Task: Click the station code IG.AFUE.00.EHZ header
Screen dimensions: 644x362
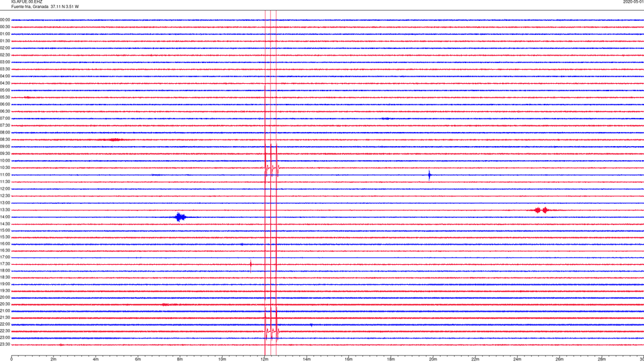Action: tap(27, 2)
